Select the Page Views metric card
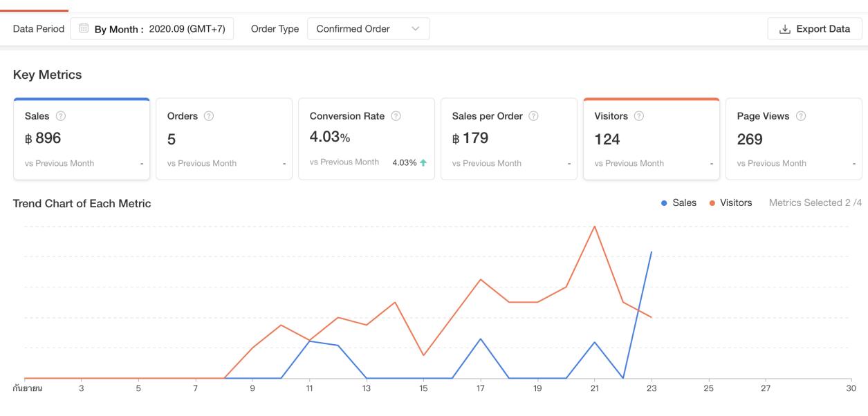Screen dimensions: 868x416 [794, 140]
